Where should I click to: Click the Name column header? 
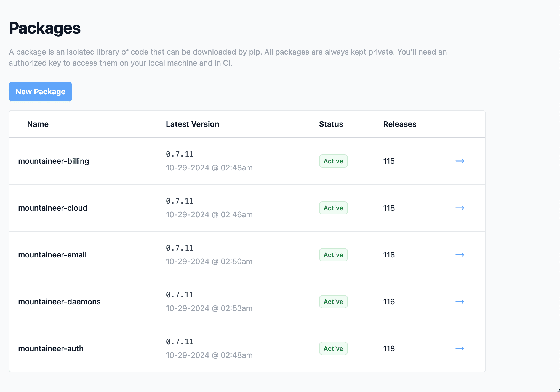point(38,124)
